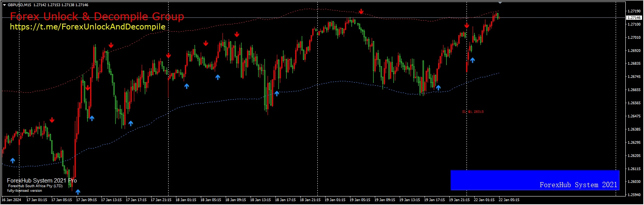
Task: Click the '18 Jan 09:15' time label
Action: point(235,200)
